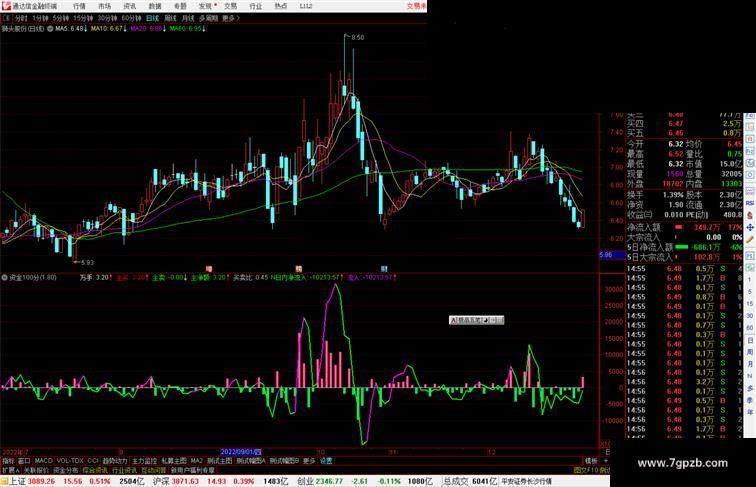Select the VOL-TDX indicator tab

(70, 461)
